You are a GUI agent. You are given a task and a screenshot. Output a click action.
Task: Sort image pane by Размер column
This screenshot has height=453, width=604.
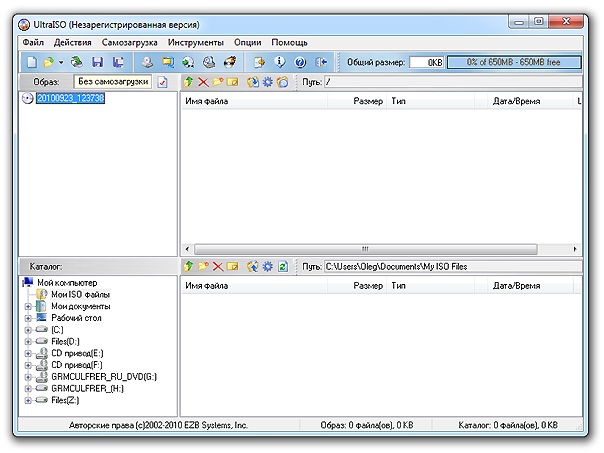point(357,101)
